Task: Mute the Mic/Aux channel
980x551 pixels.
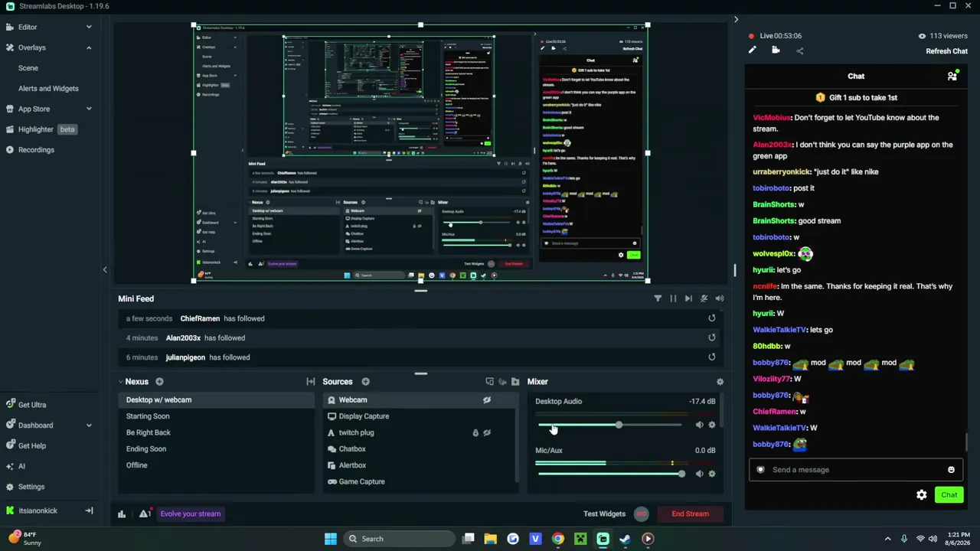Action: pos(699,474)
